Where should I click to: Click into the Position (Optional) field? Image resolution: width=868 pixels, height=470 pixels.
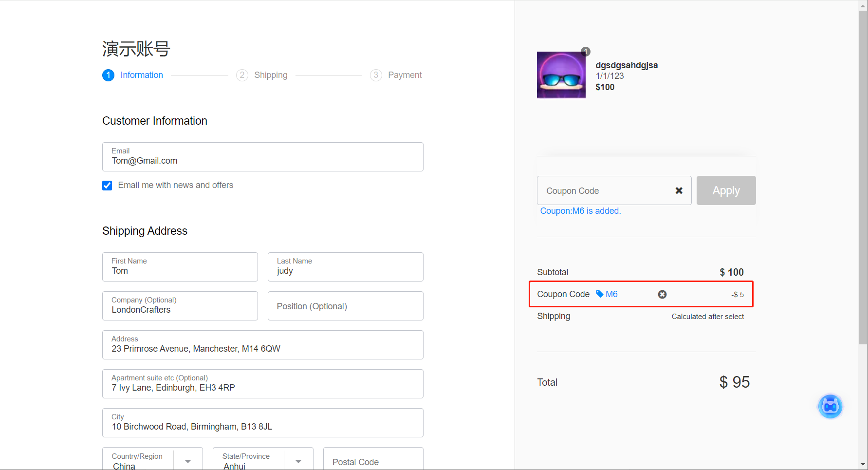pos(345,306)
